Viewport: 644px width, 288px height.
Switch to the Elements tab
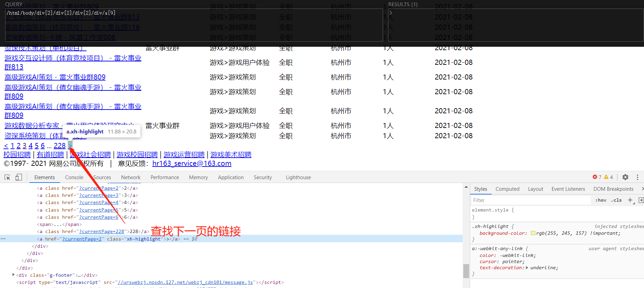(44, 177)
